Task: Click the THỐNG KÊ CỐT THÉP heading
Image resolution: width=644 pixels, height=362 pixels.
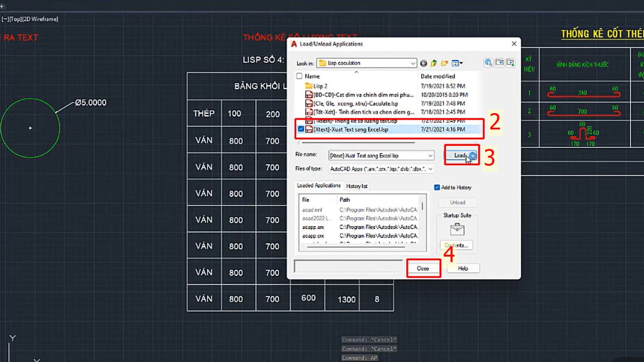Action: click(602, 34)
